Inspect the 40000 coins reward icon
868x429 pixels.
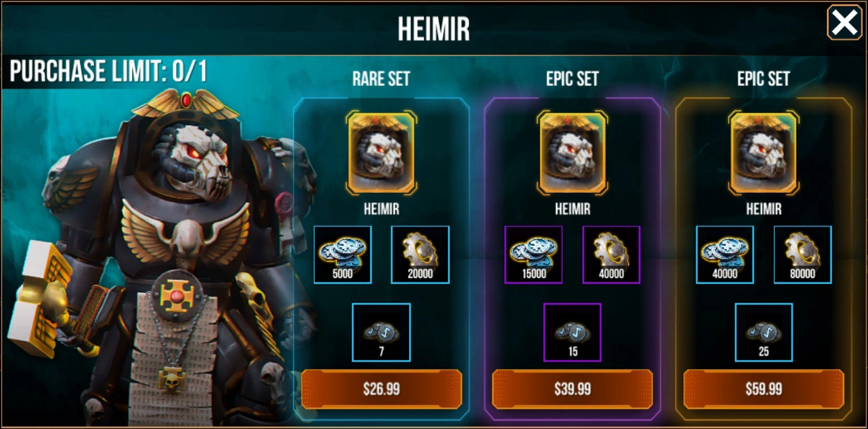(725, 255)
